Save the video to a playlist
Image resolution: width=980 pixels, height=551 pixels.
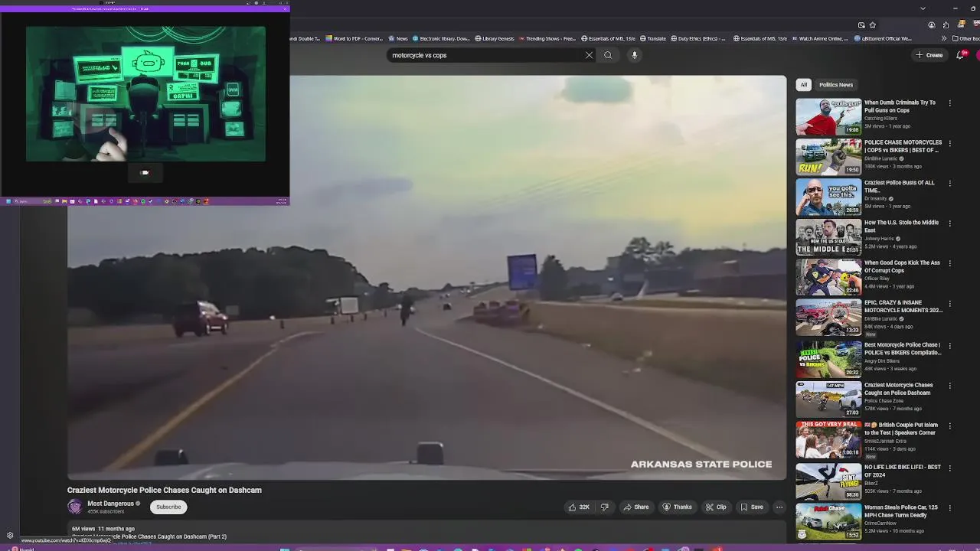coord(751,507)
